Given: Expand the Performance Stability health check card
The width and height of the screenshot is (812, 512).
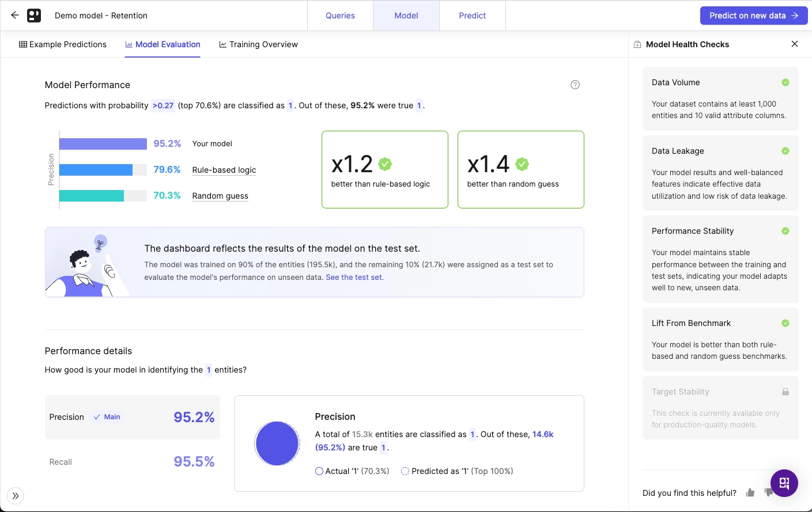Looking at the screenshot, I should pos(720,259).
